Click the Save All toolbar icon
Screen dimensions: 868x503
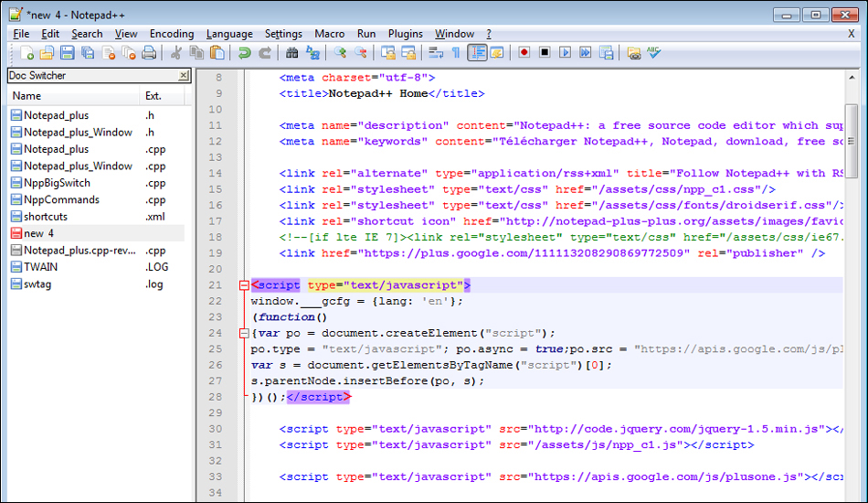[x=88, y=53]
